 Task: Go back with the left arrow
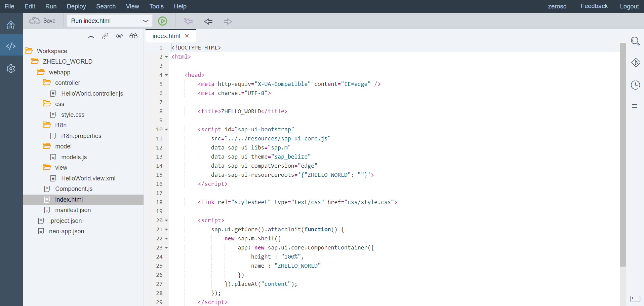tap(208, 22)
